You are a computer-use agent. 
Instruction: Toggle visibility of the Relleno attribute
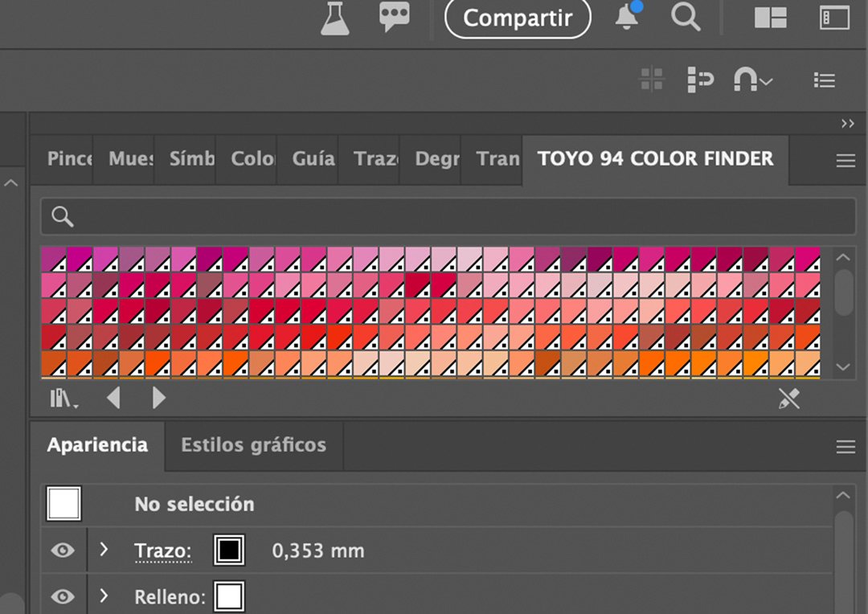click(63, 596)
